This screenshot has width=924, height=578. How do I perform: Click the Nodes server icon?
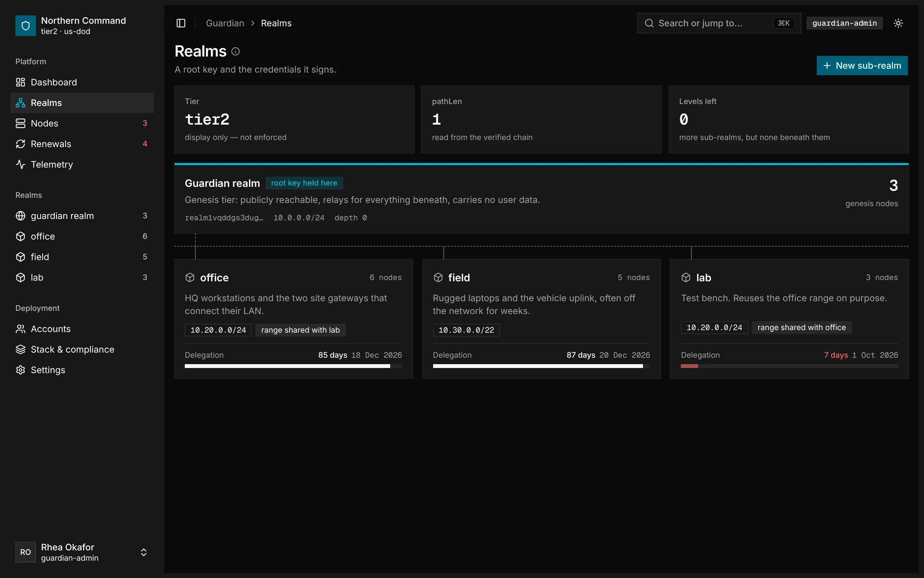click(21, 124)
